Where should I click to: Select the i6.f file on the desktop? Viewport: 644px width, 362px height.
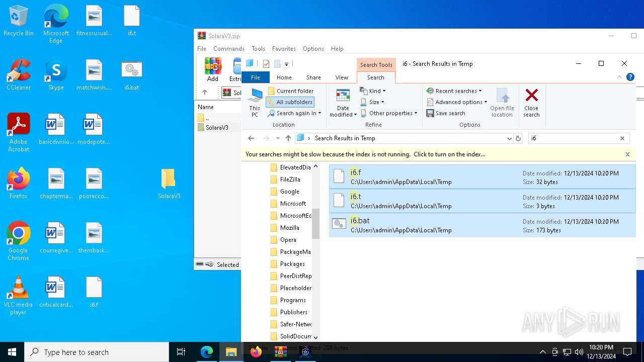coord(94,292)
